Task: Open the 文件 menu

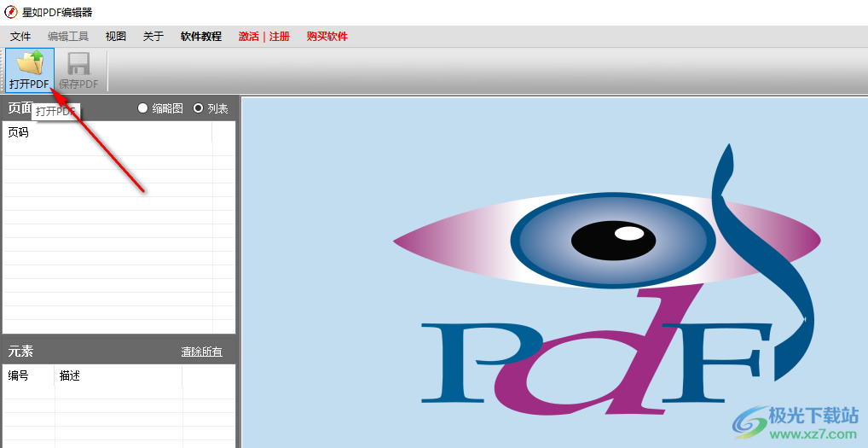Action: [20, 37]
